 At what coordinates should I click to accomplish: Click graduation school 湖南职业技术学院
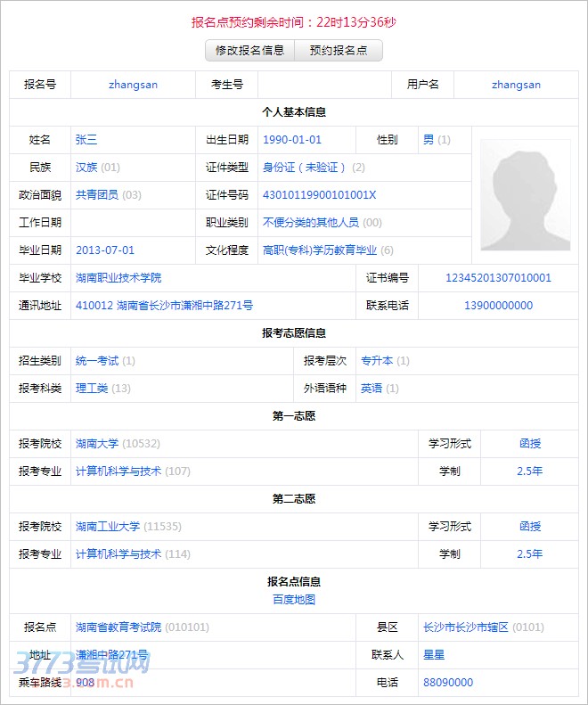pyautogui.click(x=118, y=278)
